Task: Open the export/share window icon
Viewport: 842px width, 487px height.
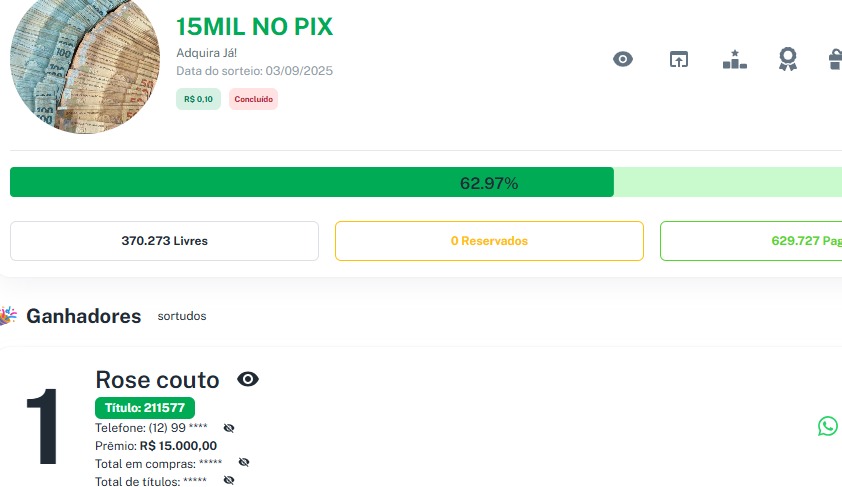Action: [x=679, y=59]
